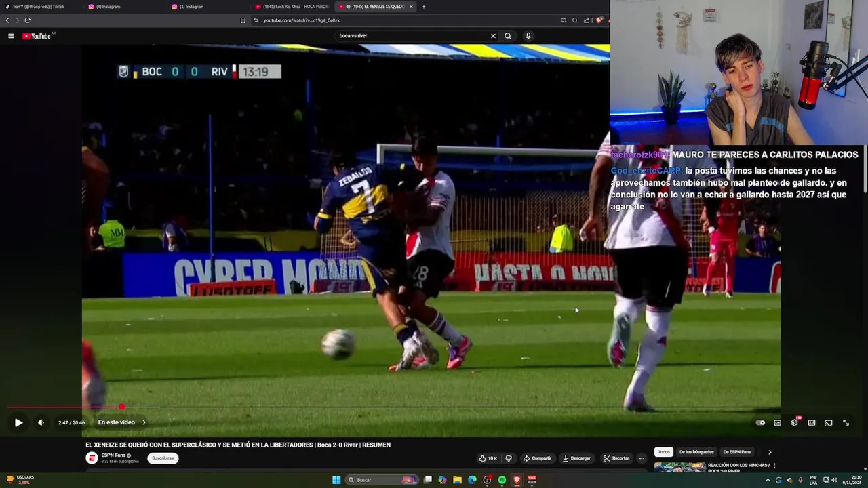Click the video title text
This screenshot has width=868, height=488.
click(x=238, y=445)
